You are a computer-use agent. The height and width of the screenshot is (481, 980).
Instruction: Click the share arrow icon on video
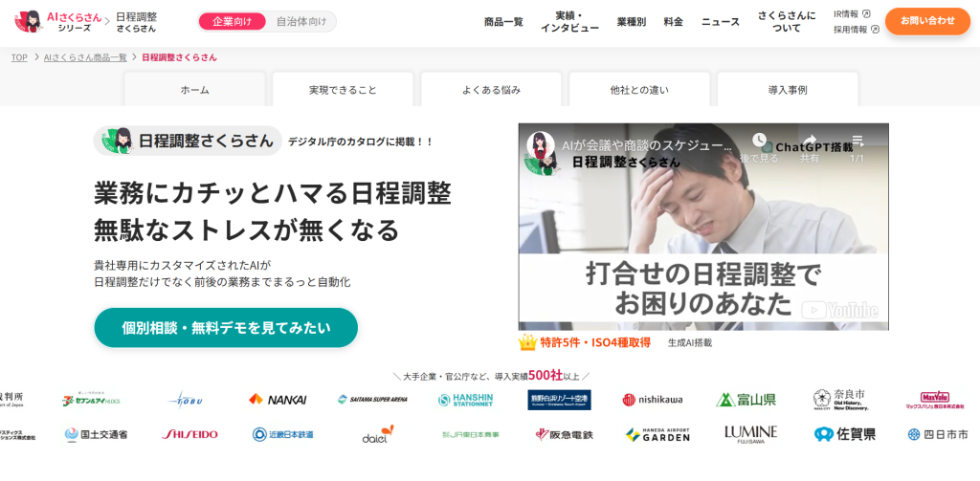810,140
